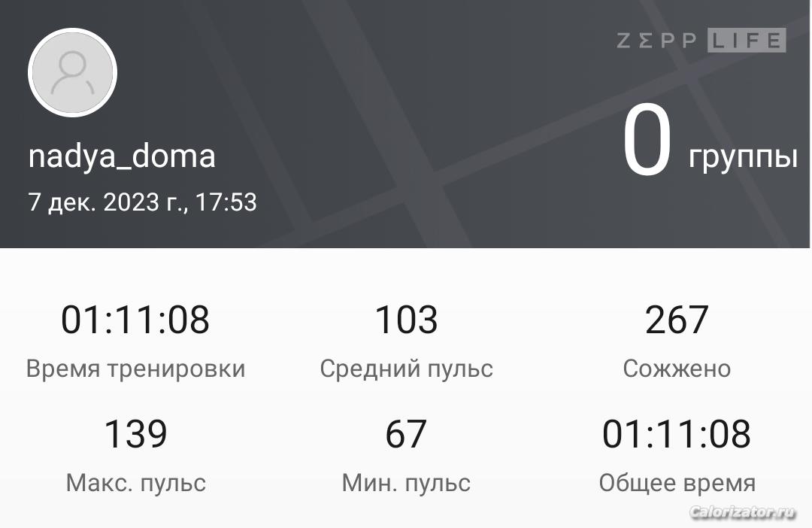Screen dimensions: 812x528
Task: Tap the min pulse value 67
Action: pyautogui.click(x=406, y=433)
